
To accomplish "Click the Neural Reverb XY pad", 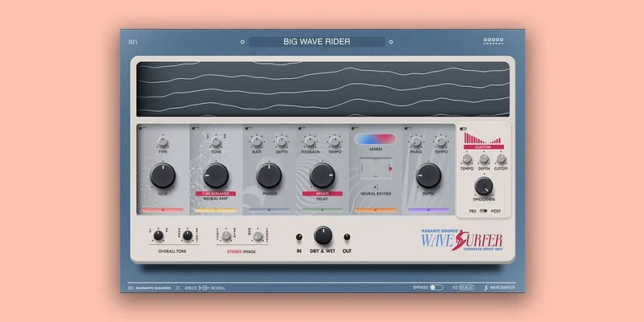I will point(375,168).
